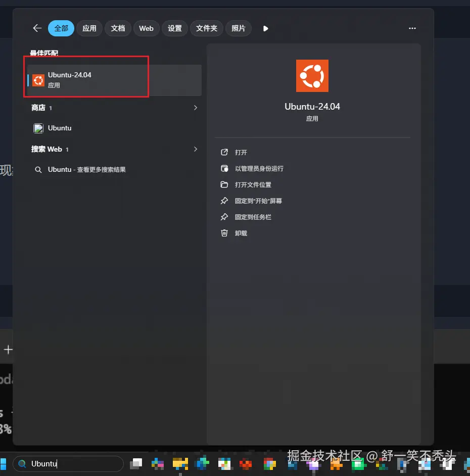Switch to the 文档 filter tab
The width and height of the screenshot is (470, 476).
[x=118, y=28]
